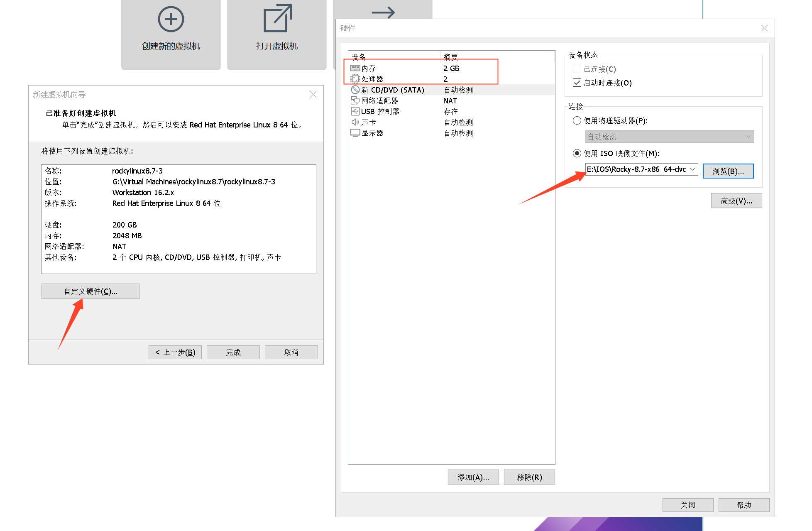Click the 添加(A)... hardware button
The image size is (812, 531).
point(473,477)
